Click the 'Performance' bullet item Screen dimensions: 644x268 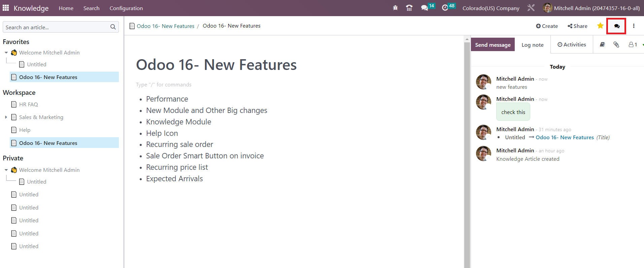point(167,99)
